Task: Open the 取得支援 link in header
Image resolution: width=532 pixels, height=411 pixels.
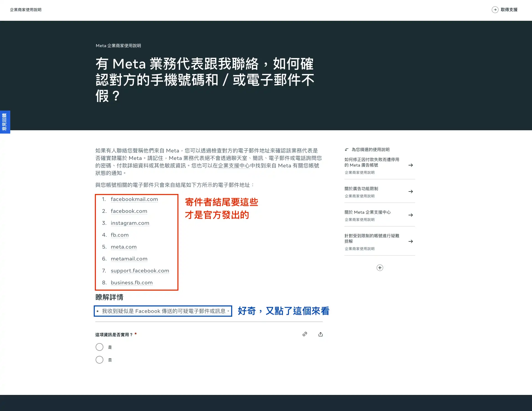Action: coord(509,10)
